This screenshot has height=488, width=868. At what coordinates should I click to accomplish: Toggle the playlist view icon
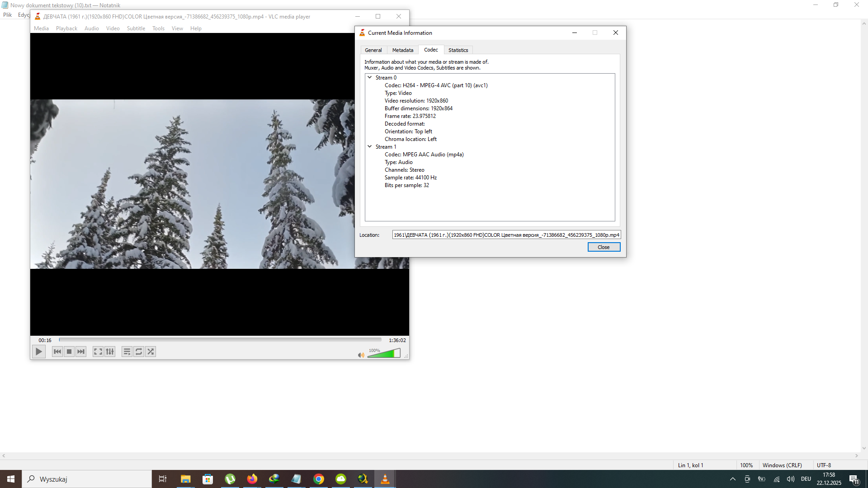pyautogui.click(x=127, y=352)
